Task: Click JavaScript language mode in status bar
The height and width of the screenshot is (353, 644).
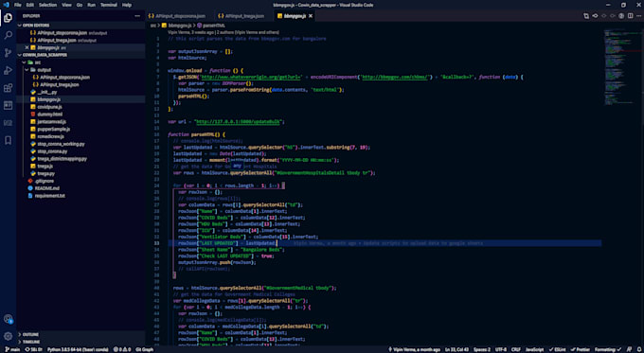Action: tap(535, 350)
